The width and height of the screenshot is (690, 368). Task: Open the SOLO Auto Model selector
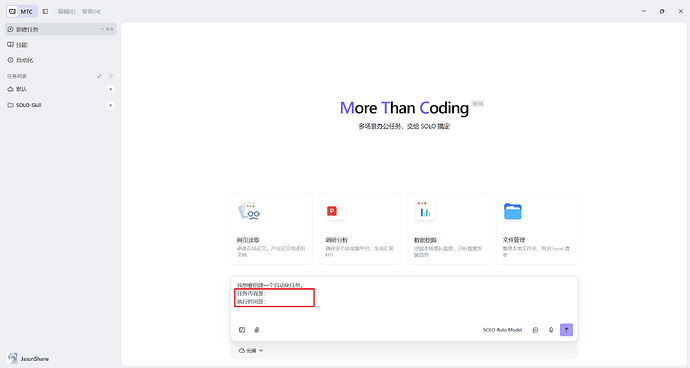[x=503, y=330]
